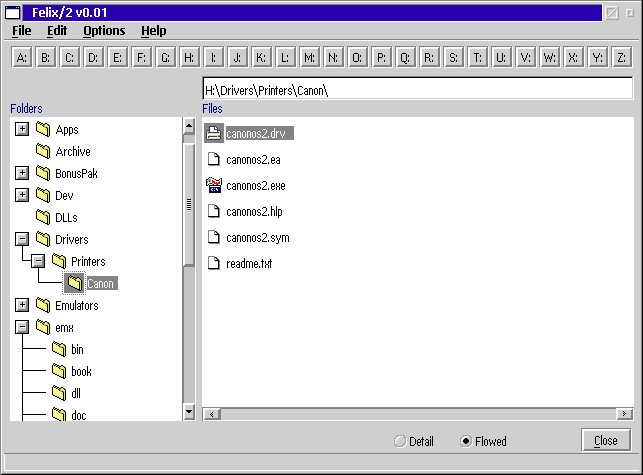
Task: Open the Options menu
Action: tap(104, 31)
